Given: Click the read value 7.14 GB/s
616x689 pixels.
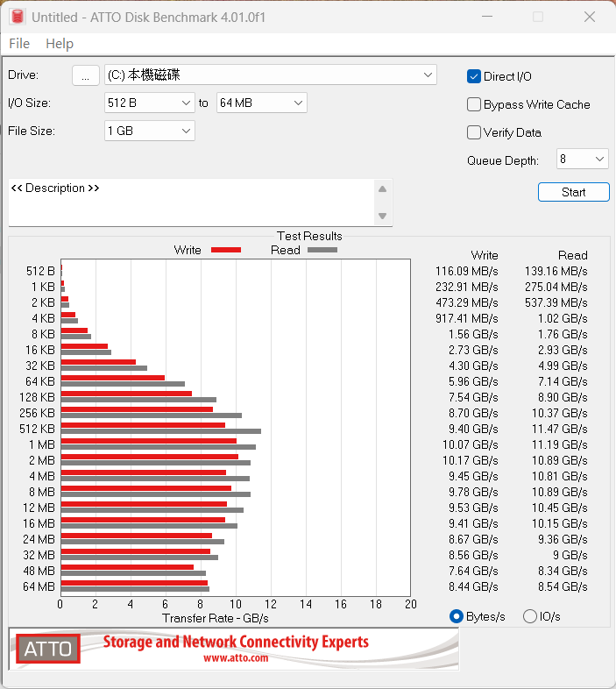Looking at the screenshot, I should click(563, 381).
